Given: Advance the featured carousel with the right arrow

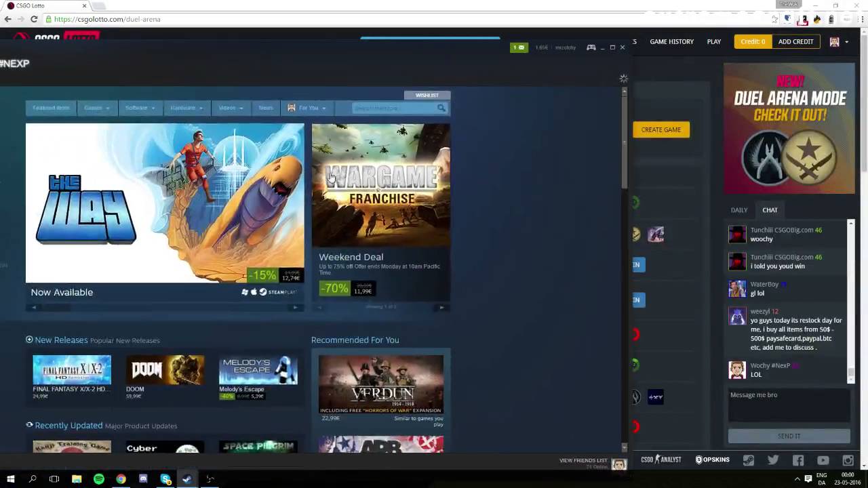Looking at the screenshot, I should click(295, 307).
